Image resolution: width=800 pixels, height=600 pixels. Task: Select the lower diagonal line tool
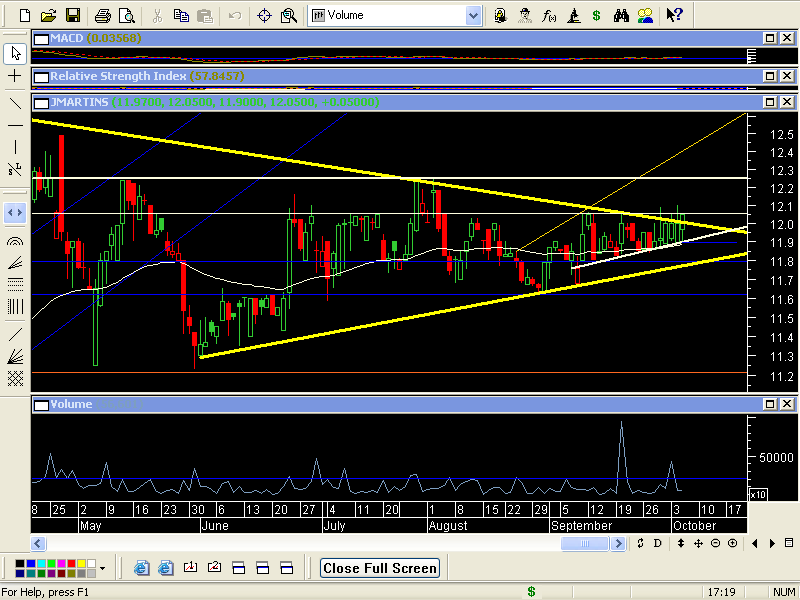coord(15,335)
